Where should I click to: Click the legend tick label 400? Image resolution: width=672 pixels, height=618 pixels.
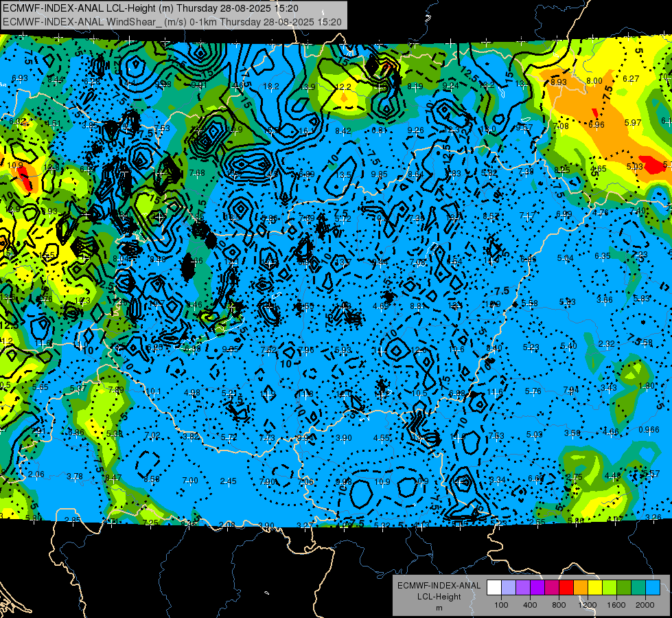coord(530,605)
